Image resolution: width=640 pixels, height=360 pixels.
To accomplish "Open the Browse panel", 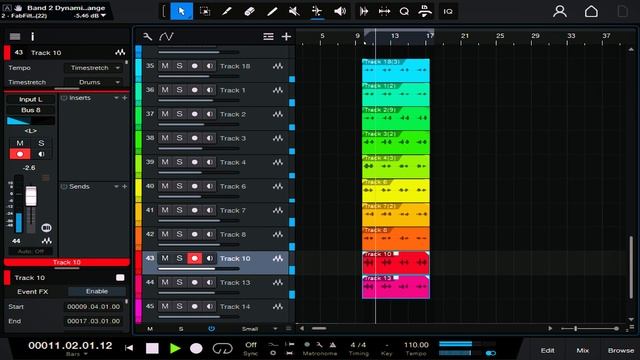I will point(620,350).
